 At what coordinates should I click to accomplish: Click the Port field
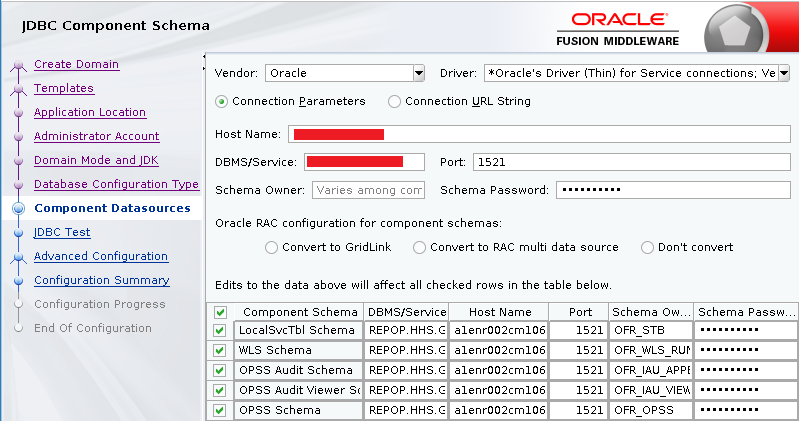[630, 162]
